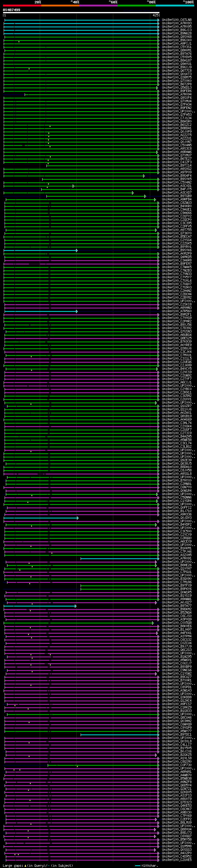The image size is (197, 868).
Task: Click hit label UniRef100_Q56D13
Action: click(x=177, y=88)
